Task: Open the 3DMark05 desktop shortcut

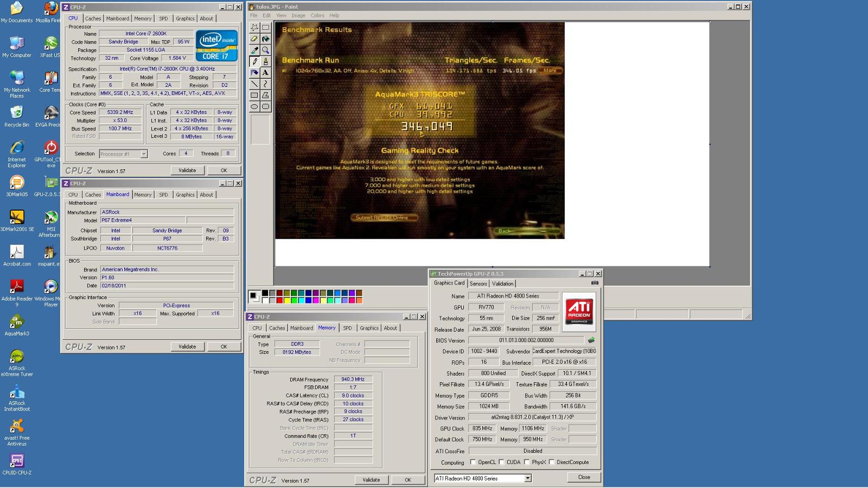Action: click(17, 186)
